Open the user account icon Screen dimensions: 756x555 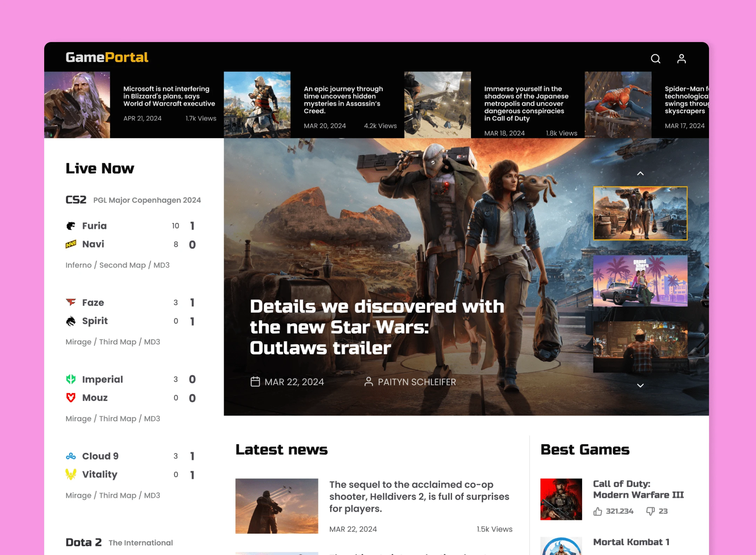[681, 59]
